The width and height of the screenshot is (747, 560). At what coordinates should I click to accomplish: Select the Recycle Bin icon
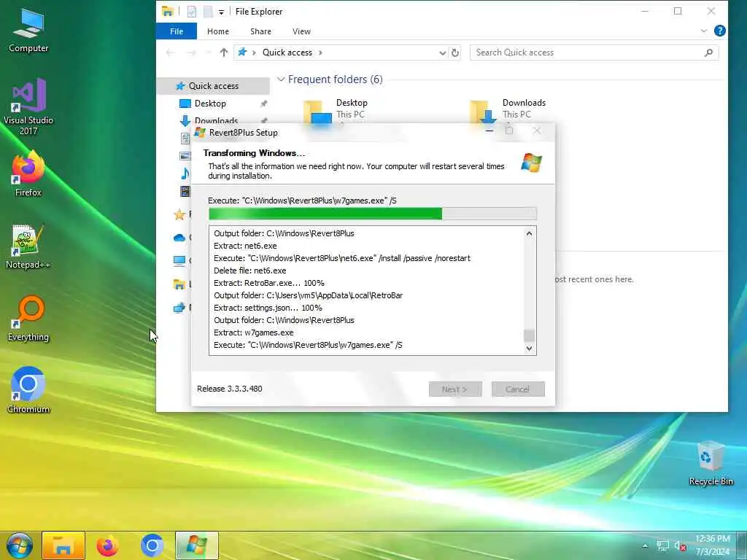point(711,463)
